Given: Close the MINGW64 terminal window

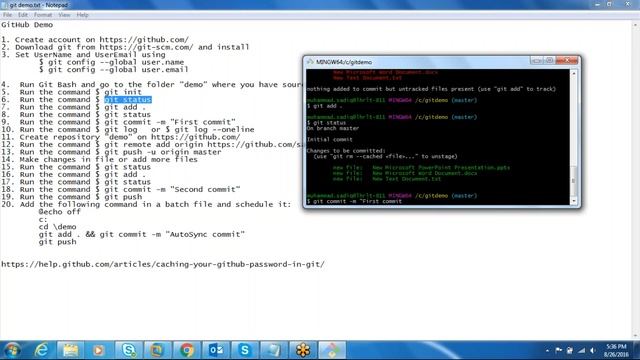Looking at the screenshot, I should pyautogui.click(x=567, y=60).
